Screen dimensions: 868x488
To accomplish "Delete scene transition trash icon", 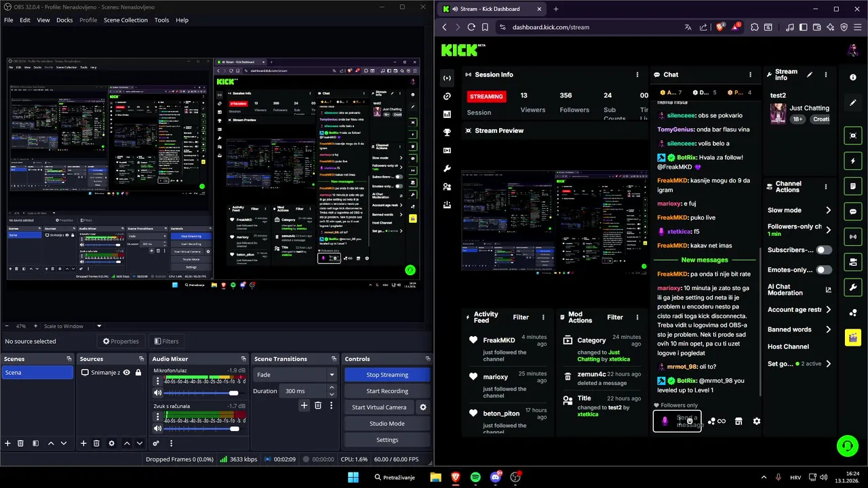I will click(317, 405).
